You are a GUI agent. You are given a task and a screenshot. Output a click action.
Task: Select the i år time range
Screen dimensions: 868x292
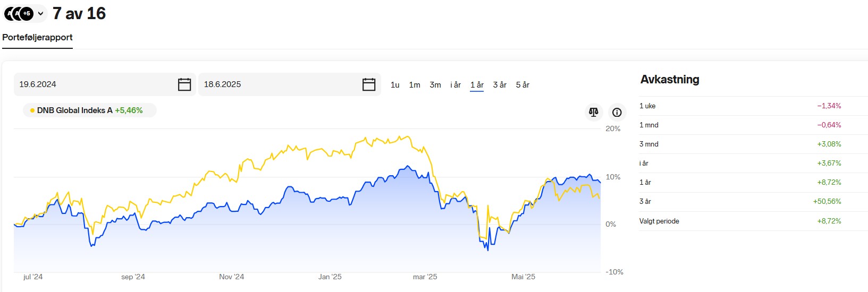point(456,85)
